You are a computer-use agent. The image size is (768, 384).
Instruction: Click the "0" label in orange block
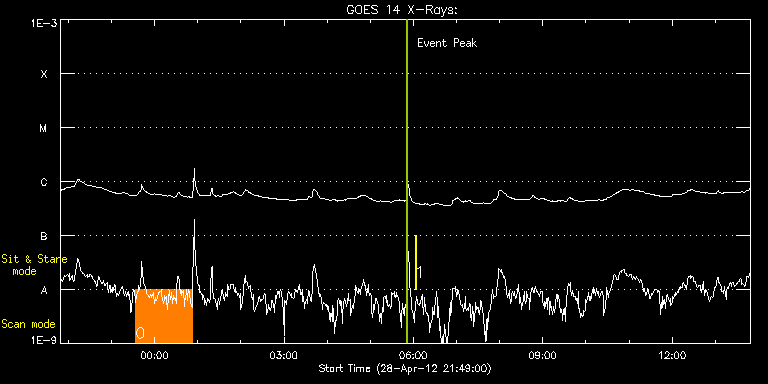[140, 333]
